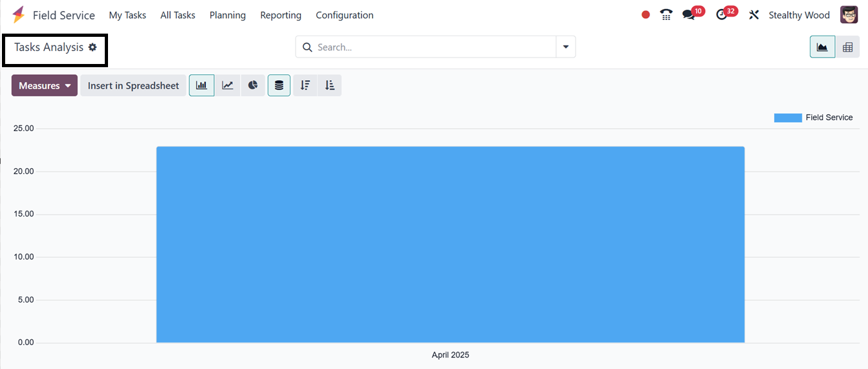Click the Insert in Spreadsheet button
Image resolution: width=868 pixels, height=369 pixels.
click(x=133, y=85)
